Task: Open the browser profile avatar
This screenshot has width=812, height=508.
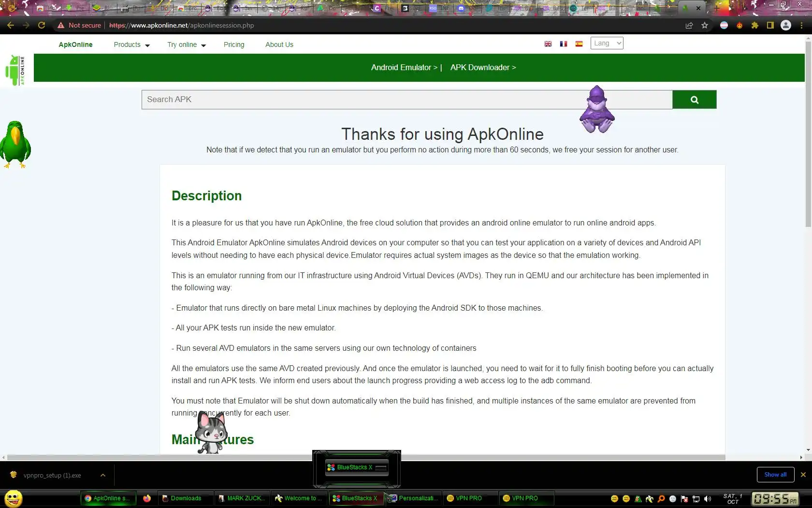Action: click(786, 25)
